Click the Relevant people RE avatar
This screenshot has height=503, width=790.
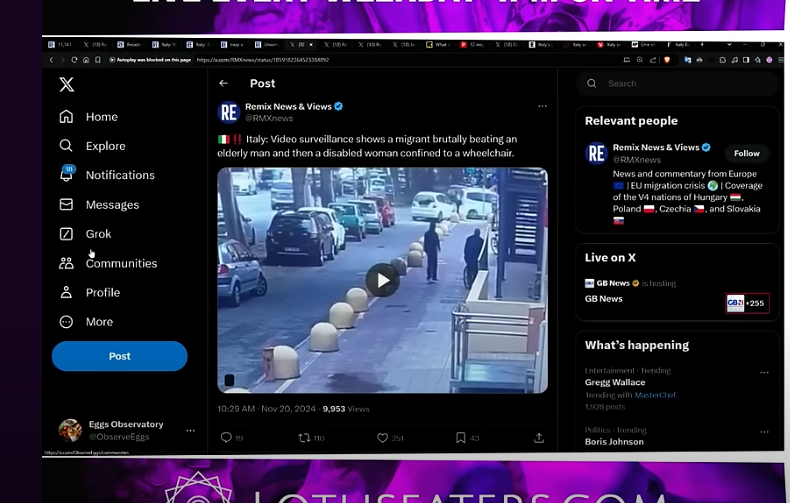point(597,153)
